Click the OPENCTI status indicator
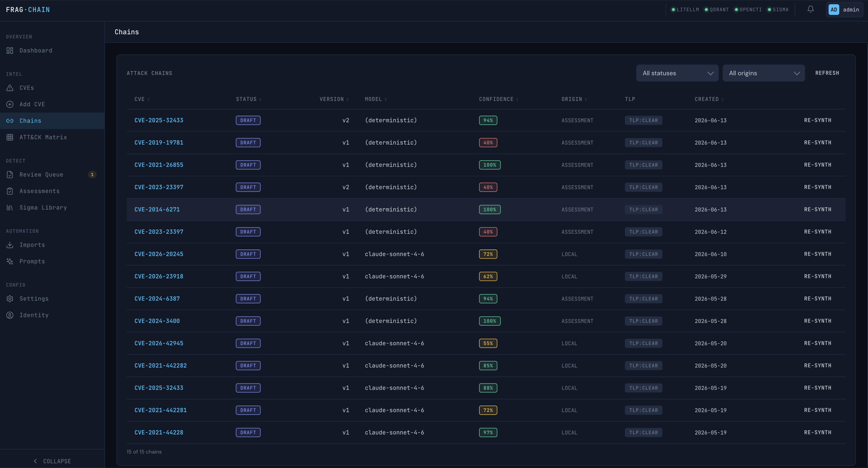The image size is (868, 468). 748,10
